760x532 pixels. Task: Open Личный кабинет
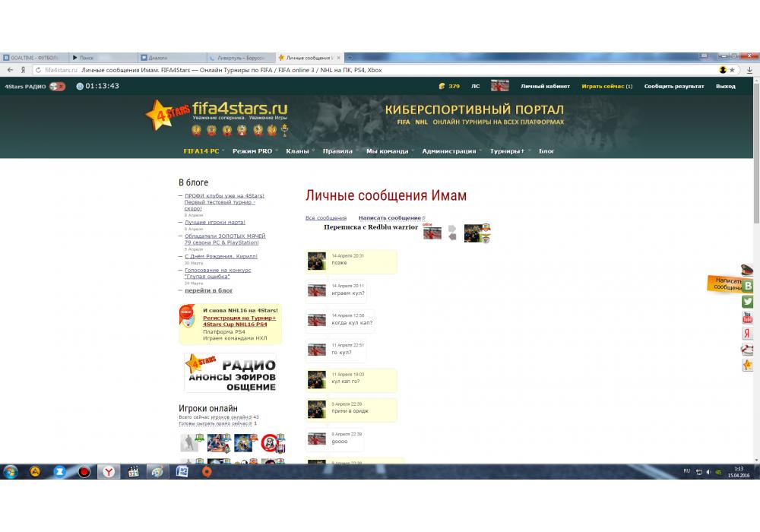545,86
